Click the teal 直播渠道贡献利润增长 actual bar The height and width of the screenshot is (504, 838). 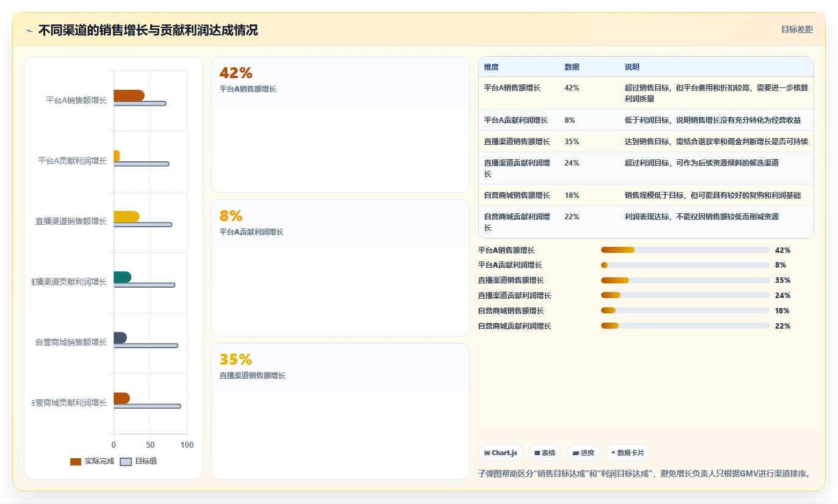[x=122, y=277]
